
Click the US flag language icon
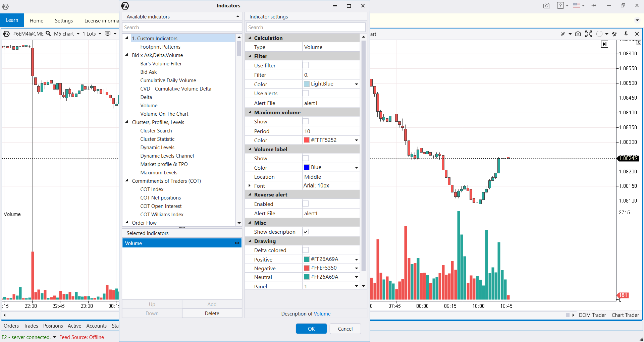tap(576, 5)
